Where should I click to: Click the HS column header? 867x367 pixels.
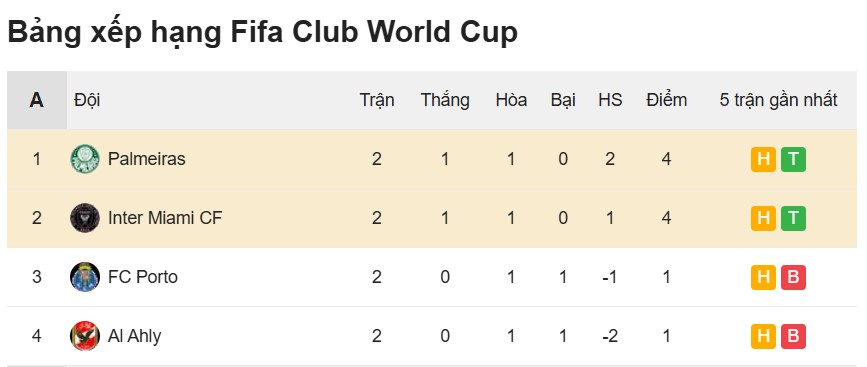pos(610,100)
